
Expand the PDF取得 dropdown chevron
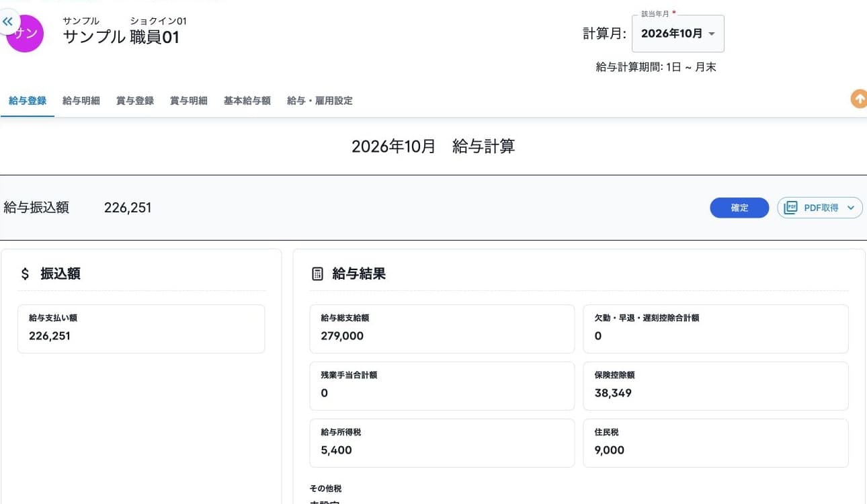pos(850,208)
